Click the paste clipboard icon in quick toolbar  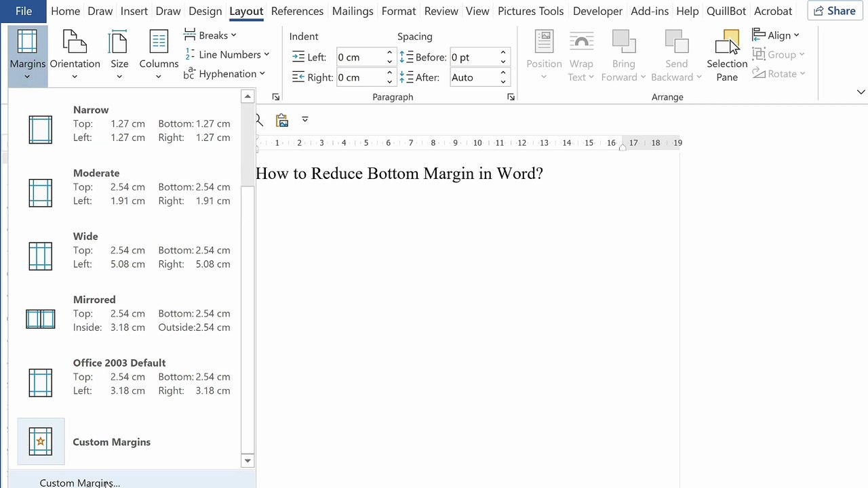point(282,120)
